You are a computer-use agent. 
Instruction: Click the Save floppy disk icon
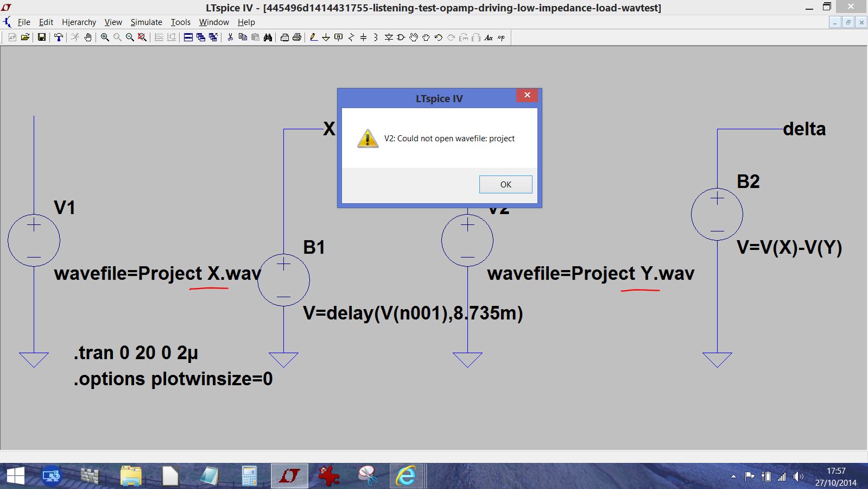41,37
